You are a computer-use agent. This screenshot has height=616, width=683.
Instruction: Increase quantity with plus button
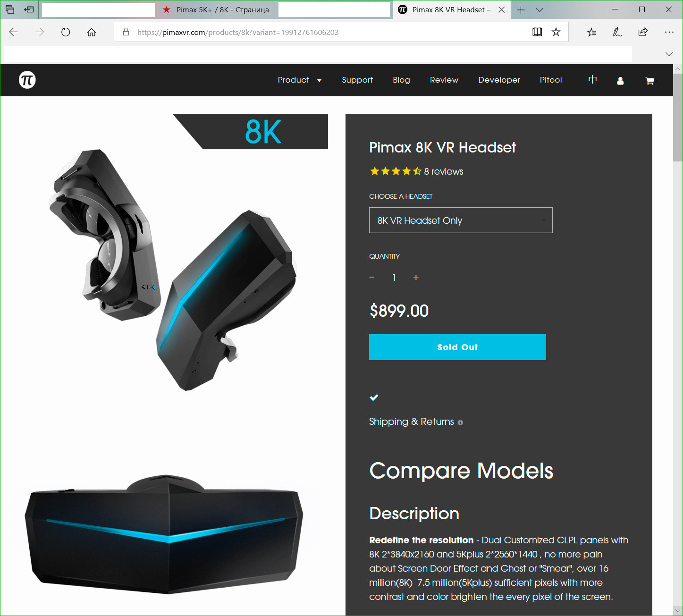click(416, 278)
